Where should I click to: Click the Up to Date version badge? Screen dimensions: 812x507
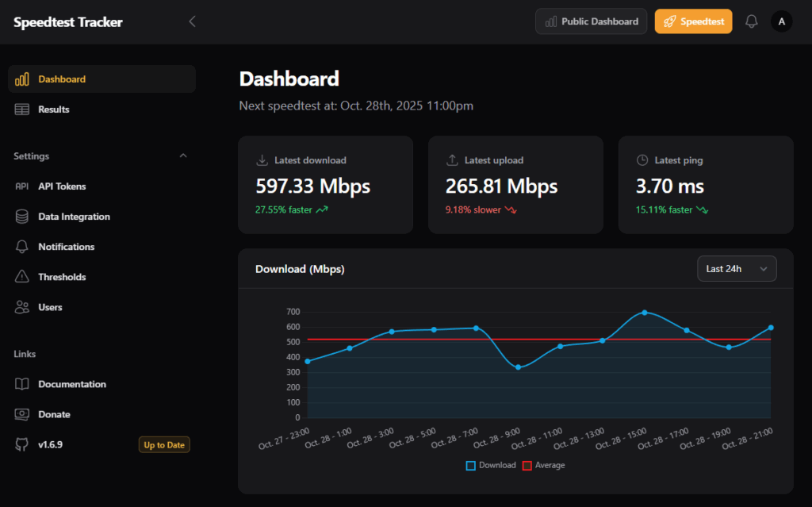[x=164, y=445]
